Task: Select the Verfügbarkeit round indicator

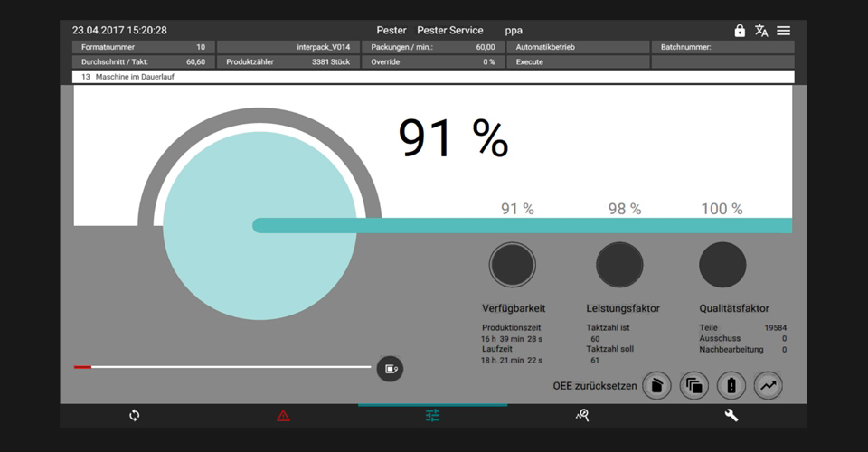Action: coord(513,265)
